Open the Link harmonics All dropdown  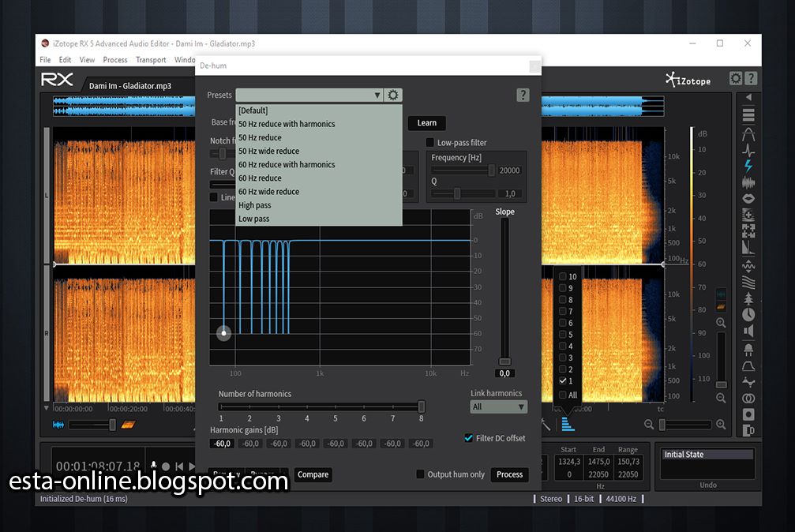498,406
